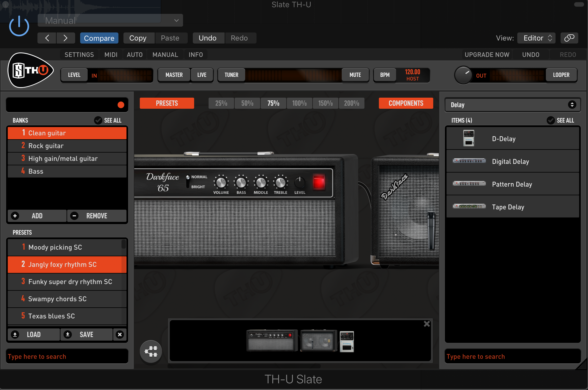Click the LEVEL button
588x390 pixels.
(x=74, y=75)
